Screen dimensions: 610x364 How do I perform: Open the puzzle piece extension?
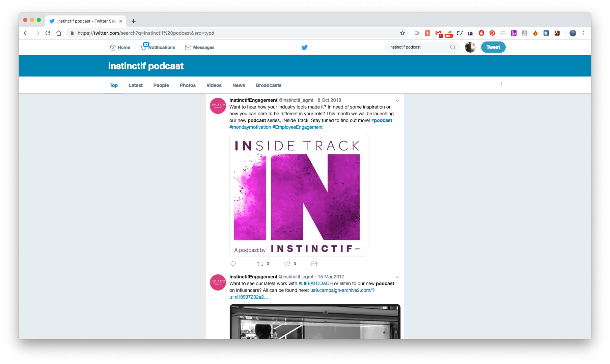546,33
